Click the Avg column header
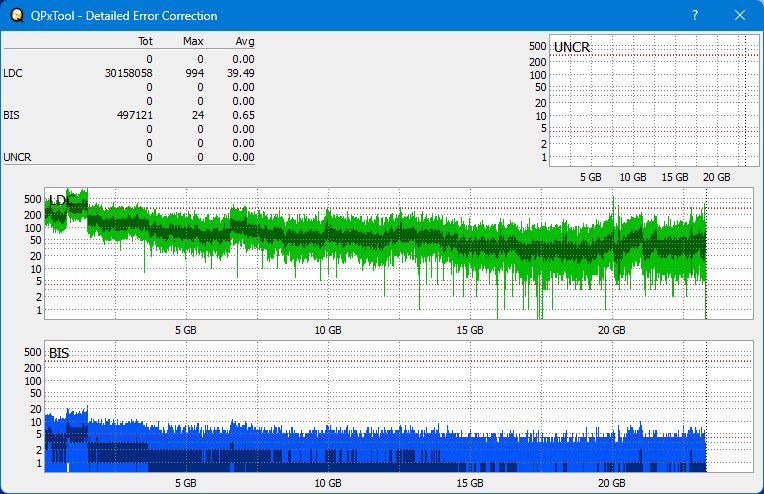Image resolution: width=764 pixels, height=494 pixels. point(245,41)
